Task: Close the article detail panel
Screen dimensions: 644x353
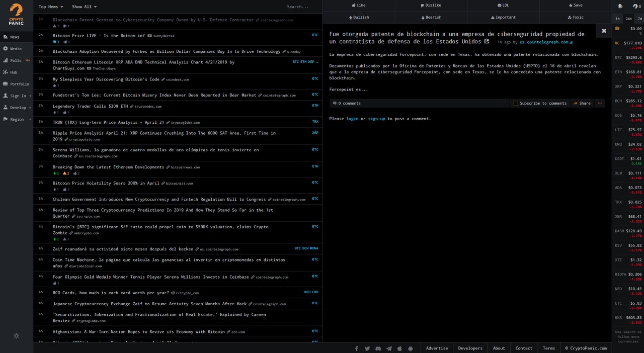Action: (x=604, y=31)
